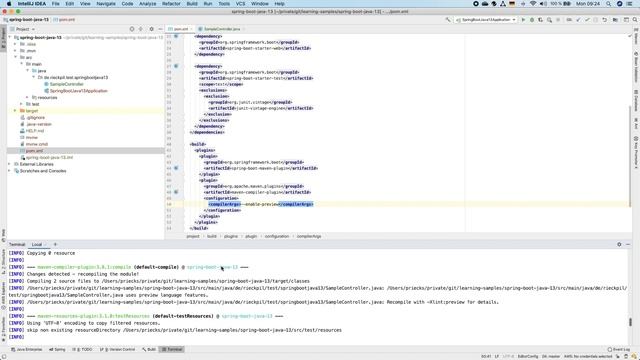Select the Local terminal tab
Image resolution: width=640 pixels, height=360 pixels.
click(x=37, y=244)
